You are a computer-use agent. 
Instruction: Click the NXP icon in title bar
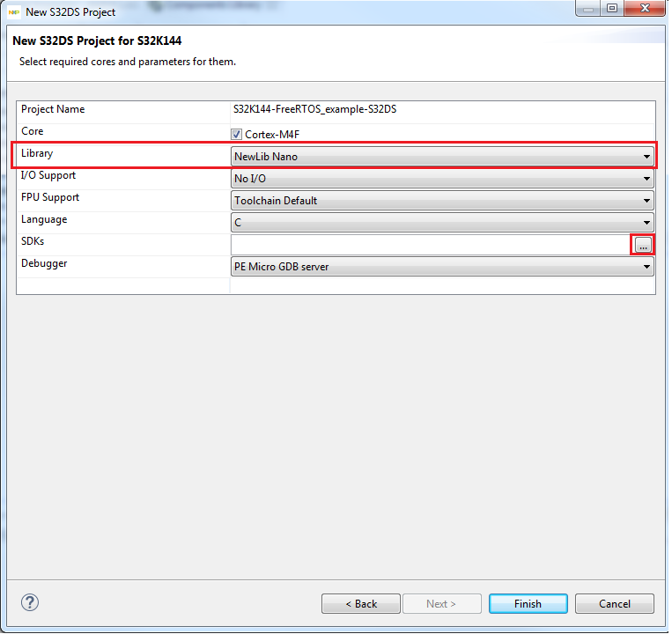pyautogui.click(x=14, y=12)
